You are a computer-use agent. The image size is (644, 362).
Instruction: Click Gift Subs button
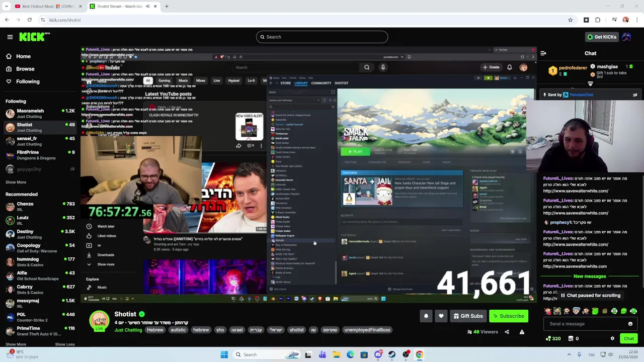point(468,316)
